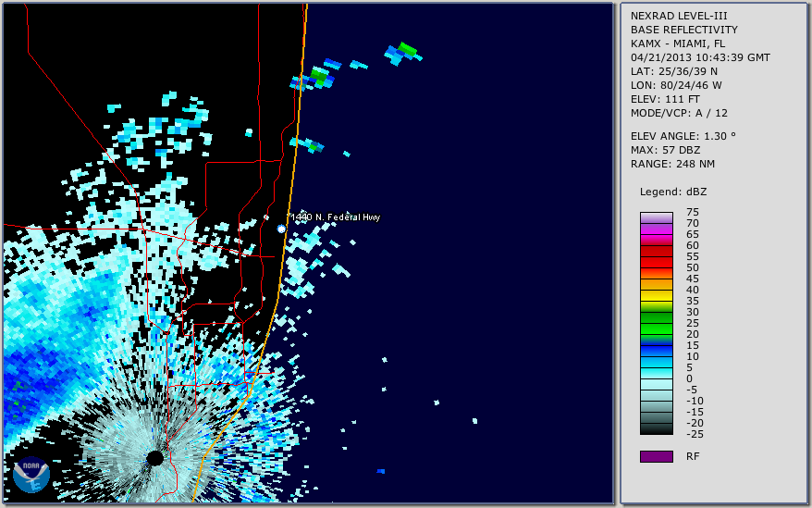
Task: Click the LAT: 25/36/39 N value
Action: coord(674,71)
